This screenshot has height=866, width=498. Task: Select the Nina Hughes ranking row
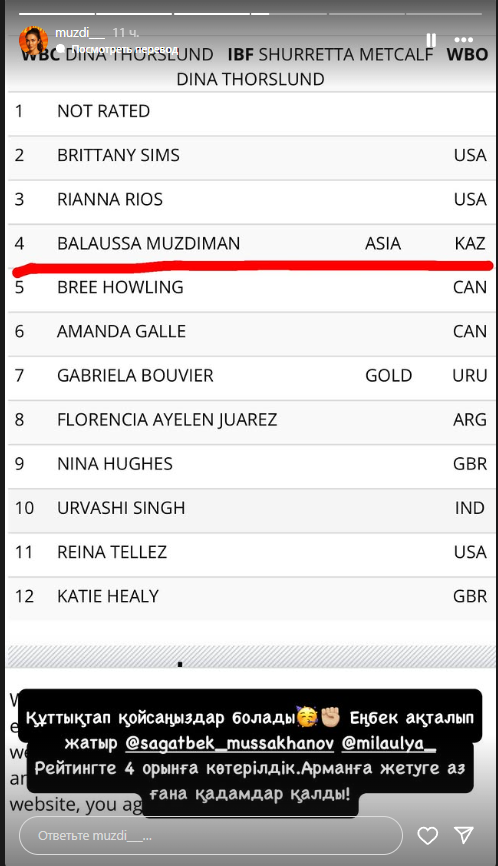coord(251,464)
